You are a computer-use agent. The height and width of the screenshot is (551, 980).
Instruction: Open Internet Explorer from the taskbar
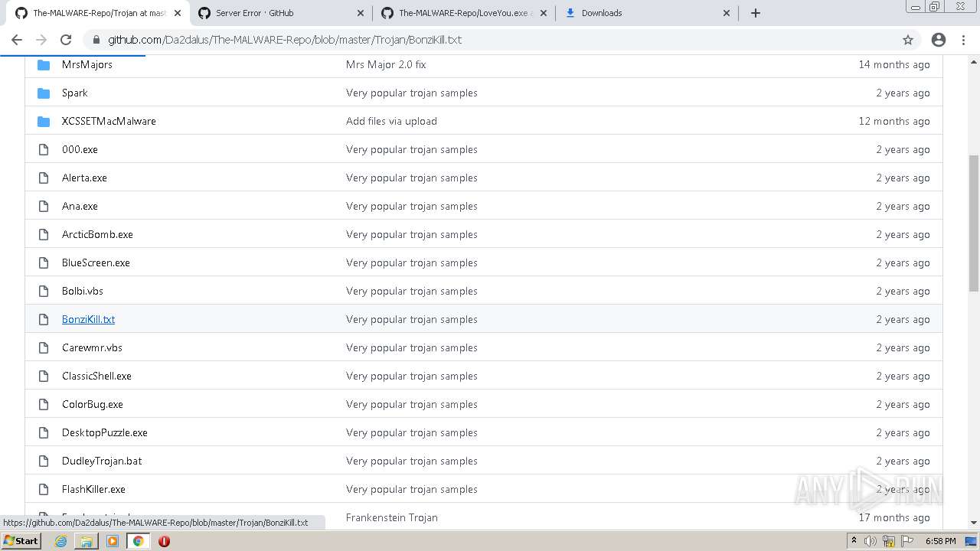(x=60, y=541)
